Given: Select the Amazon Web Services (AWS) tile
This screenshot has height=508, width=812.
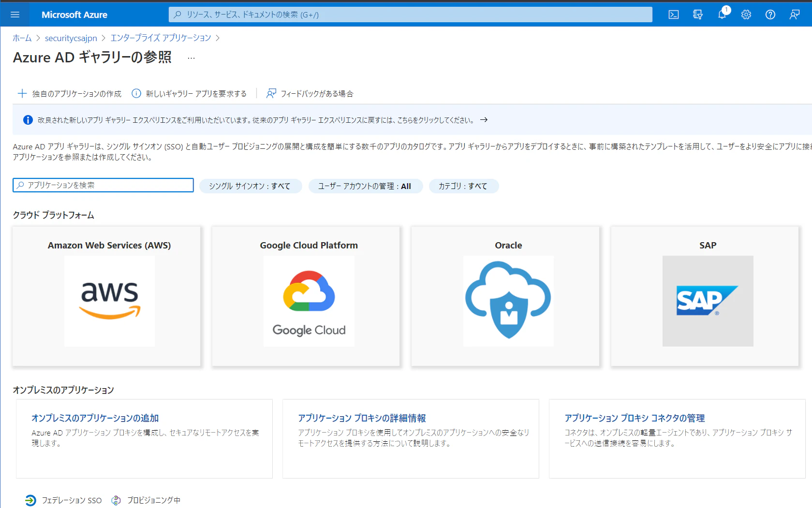Looking at the screenshot, I should point(106,296).
